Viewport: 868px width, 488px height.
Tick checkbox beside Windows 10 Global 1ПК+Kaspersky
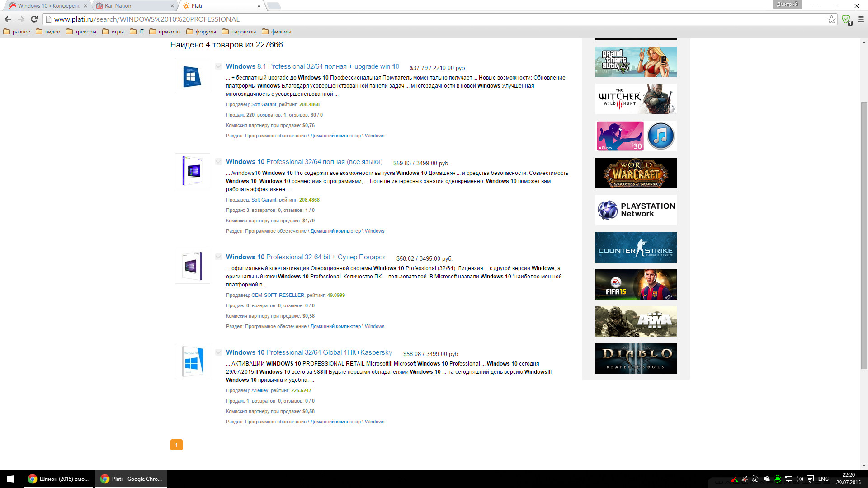[x=218, y=352]
